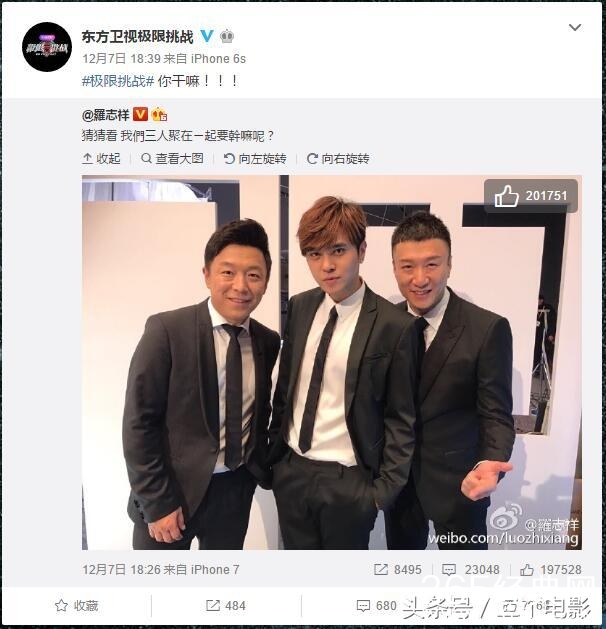This screenshot has width=606, height=629.
Task: Open the #极限挑战# hashtag topic
Action: (118, 81)
